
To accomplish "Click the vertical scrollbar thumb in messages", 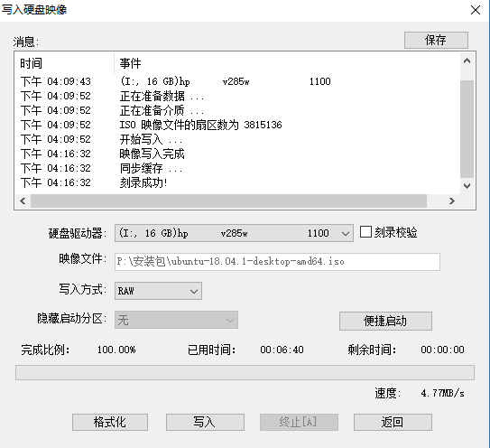I will coord(467,129).
